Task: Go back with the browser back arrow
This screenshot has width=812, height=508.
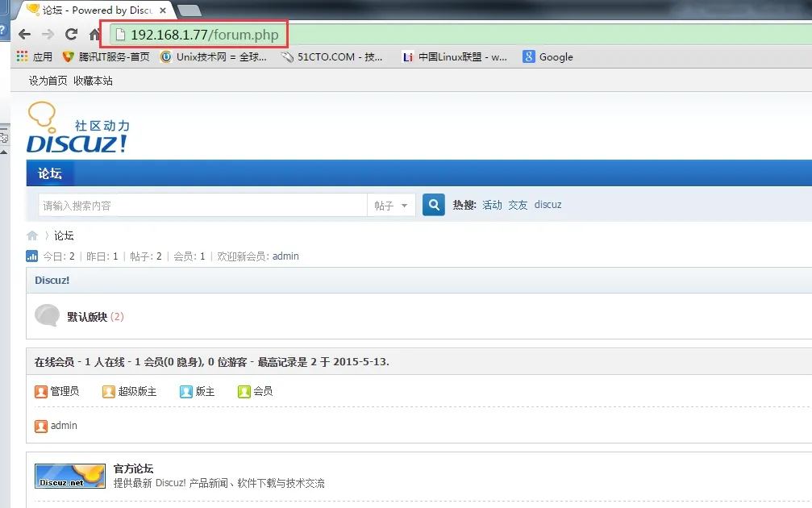Action: (x=24, y=35)
